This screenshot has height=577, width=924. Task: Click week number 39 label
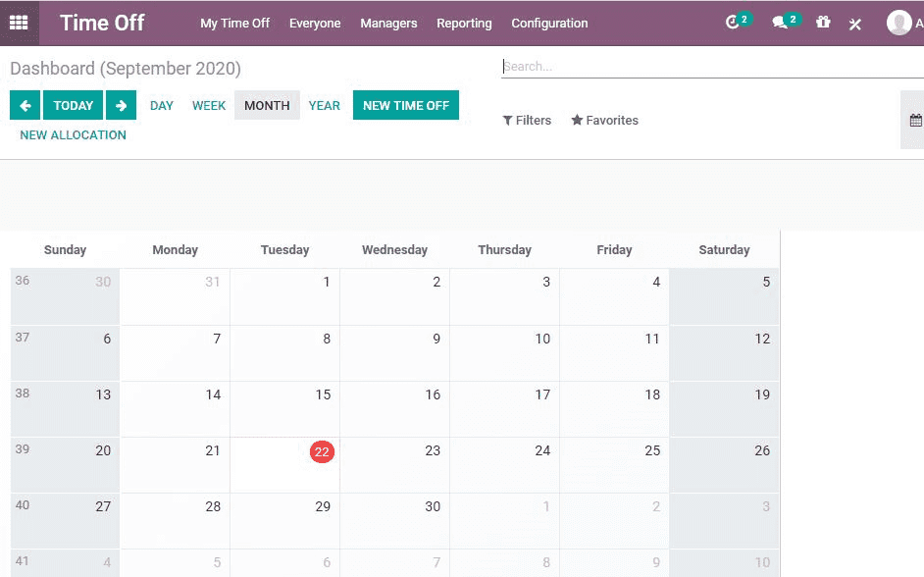pos(23,449)
